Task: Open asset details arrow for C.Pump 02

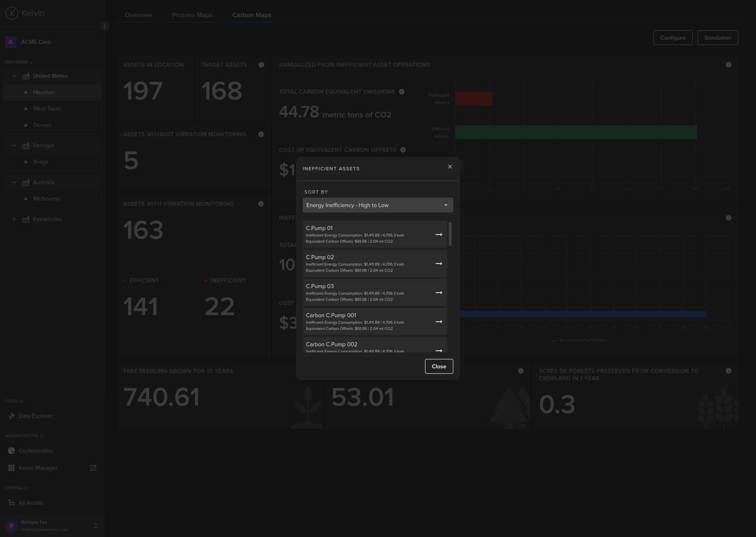Action: (439, 264)
